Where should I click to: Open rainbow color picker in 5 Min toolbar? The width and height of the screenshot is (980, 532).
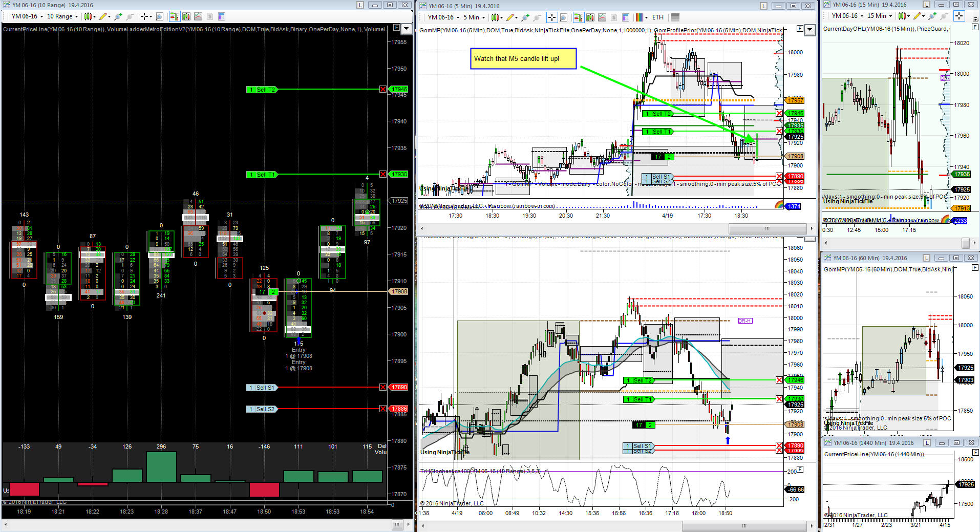[642, 17]
